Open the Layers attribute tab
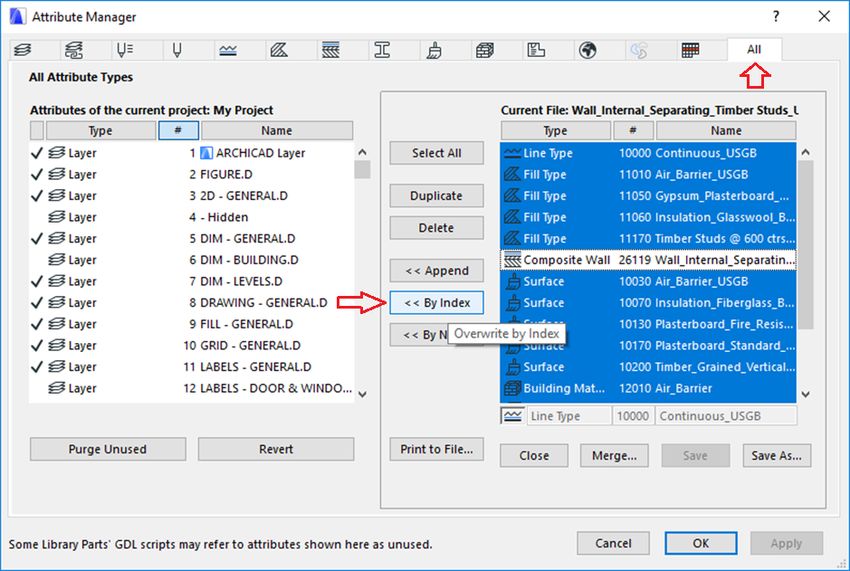Screen dimensions: 850x571 coord(23,50)
